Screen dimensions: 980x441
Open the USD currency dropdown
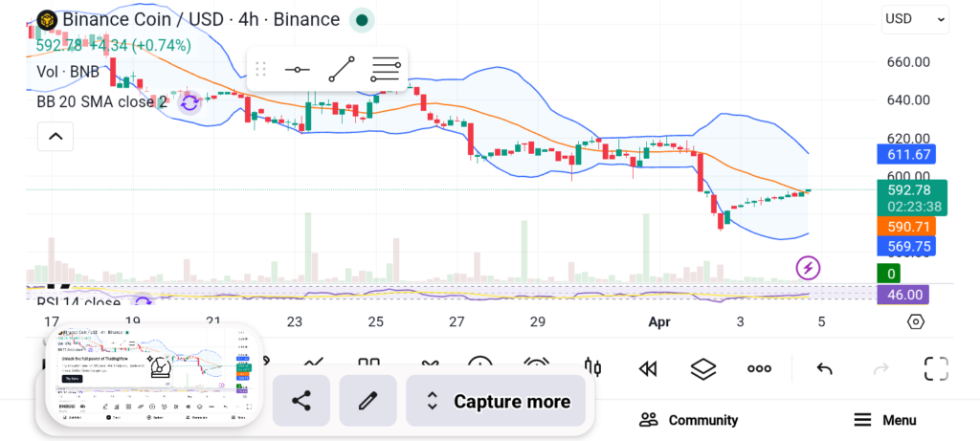coord(915,18)
